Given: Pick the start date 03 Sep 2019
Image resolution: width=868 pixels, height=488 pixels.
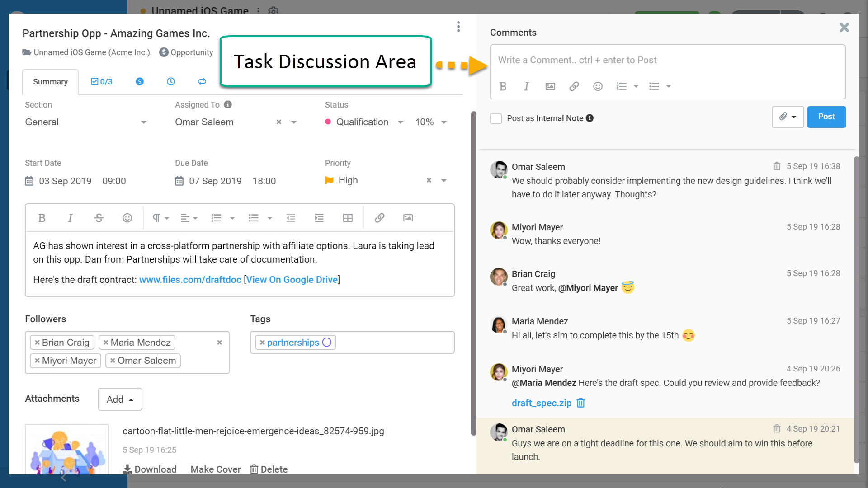Looking at the screenshot, I should (65, 181).
